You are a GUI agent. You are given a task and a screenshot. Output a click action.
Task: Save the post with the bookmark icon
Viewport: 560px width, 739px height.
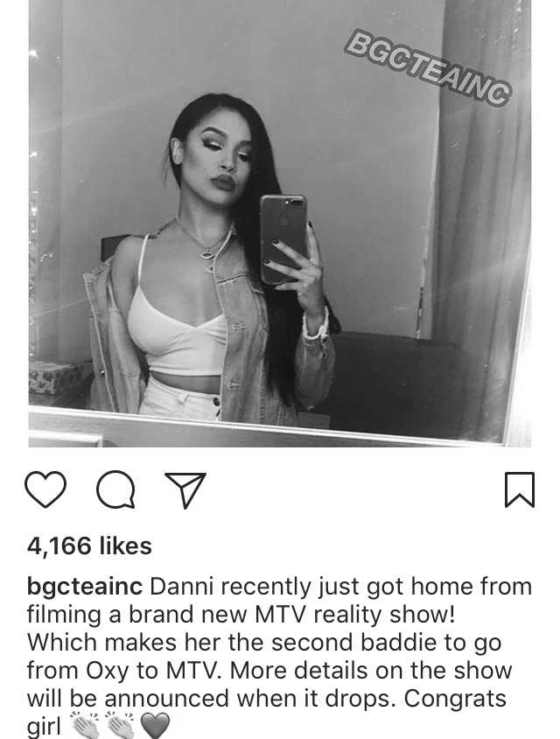pyautogui.click(x=520, y=489)
